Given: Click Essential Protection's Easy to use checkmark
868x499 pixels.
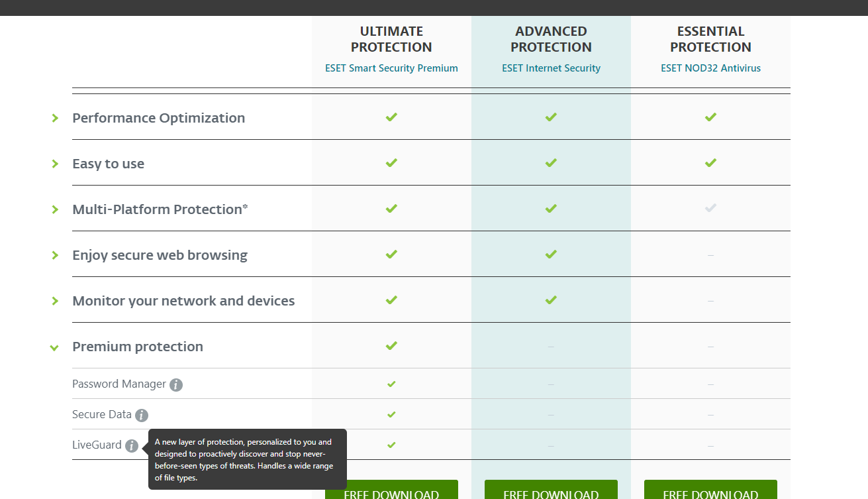Looking at the screenshot, I should point(710,163).
